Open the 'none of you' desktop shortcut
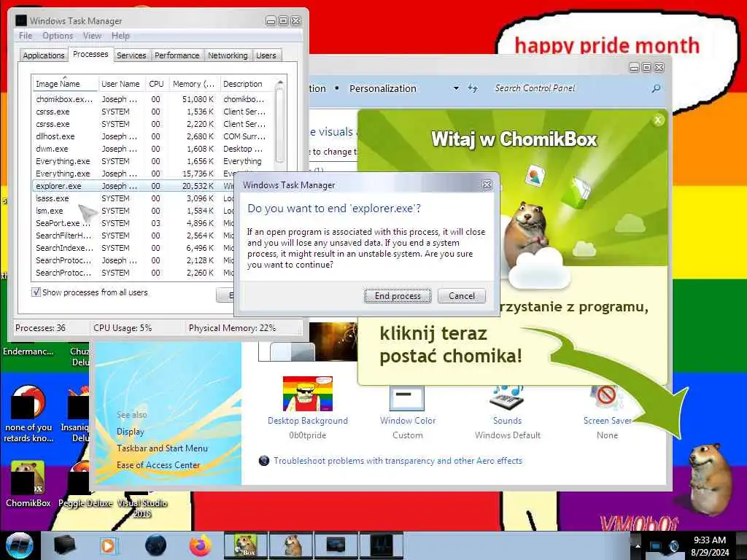 click(x=28, y=414)
